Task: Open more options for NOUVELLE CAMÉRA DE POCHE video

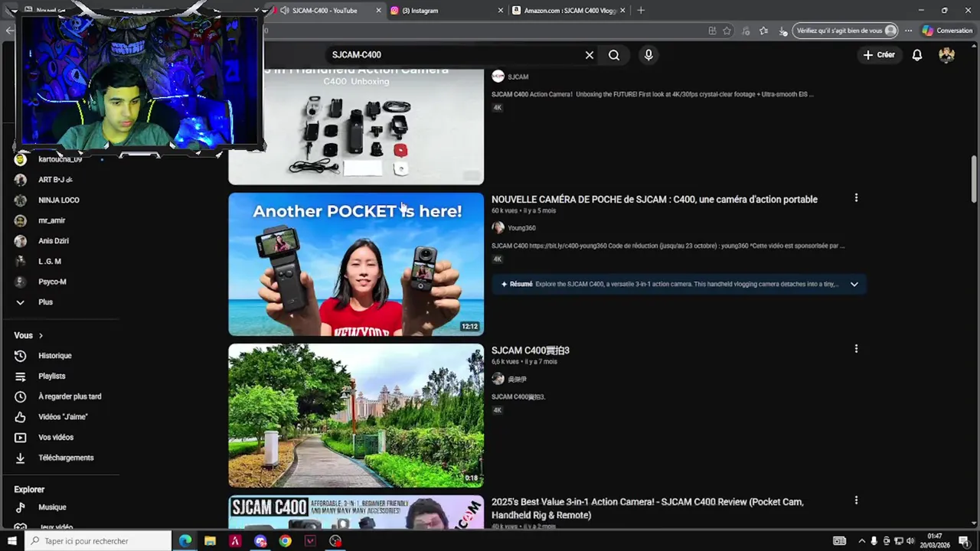Action: click(856, 198)
